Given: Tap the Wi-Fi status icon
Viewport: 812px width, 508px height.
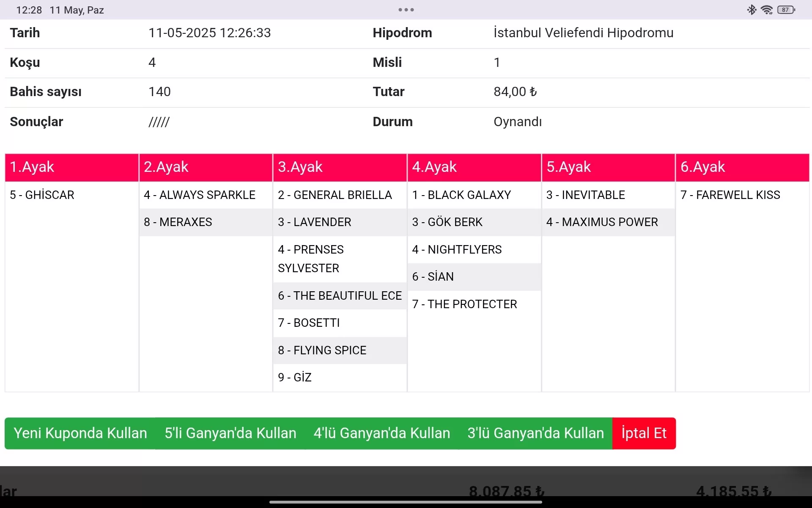Looking at the screenshot, I should [766, 10].
